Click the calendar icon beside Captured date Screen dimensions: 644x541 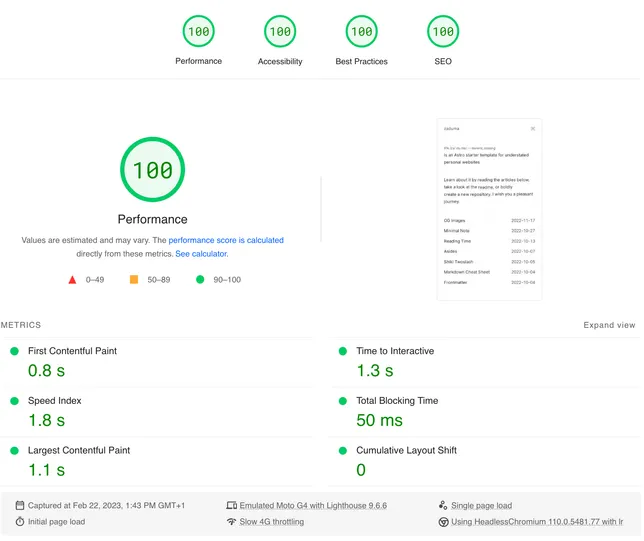pos(20,506)
